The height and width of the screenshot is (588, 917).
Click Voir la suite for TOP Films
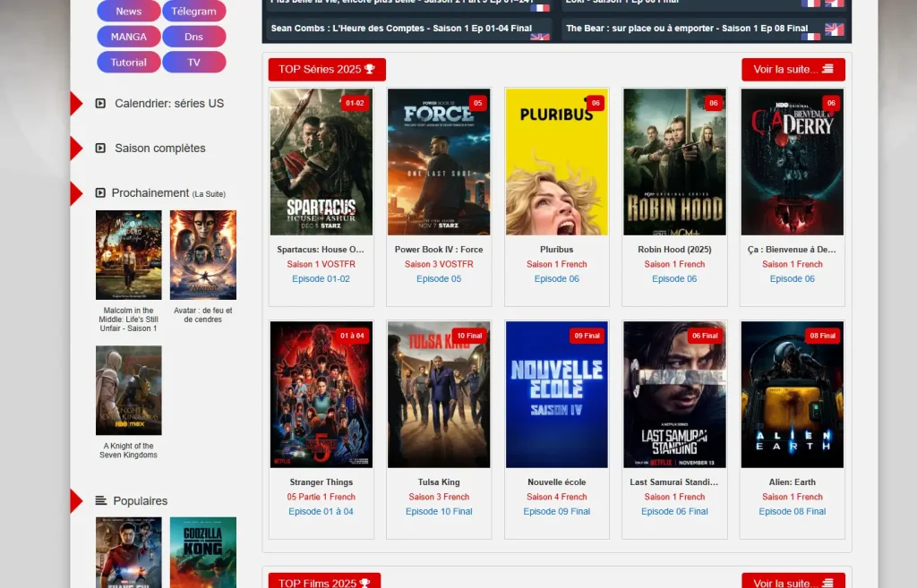coord(793,582)
